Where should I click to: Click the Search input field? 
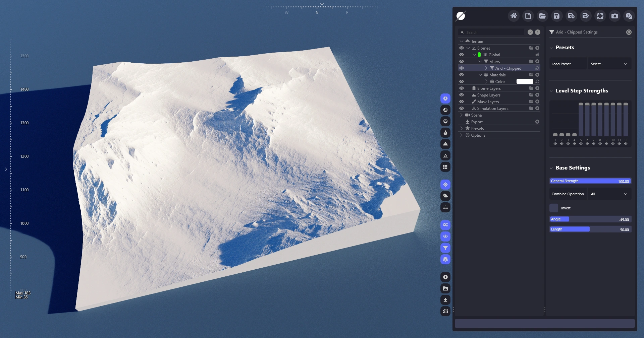pos(493,32)
